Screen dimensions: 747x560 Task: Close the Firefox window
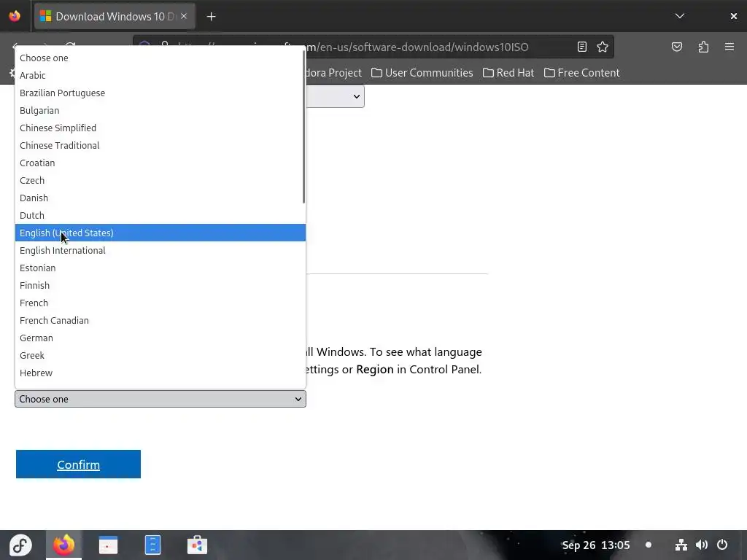point(734,16)
